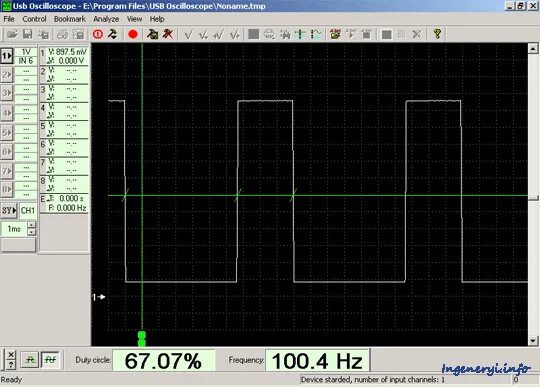Screen dimensions: 540x387
Task: Click the red Record button
Action: 133,34
